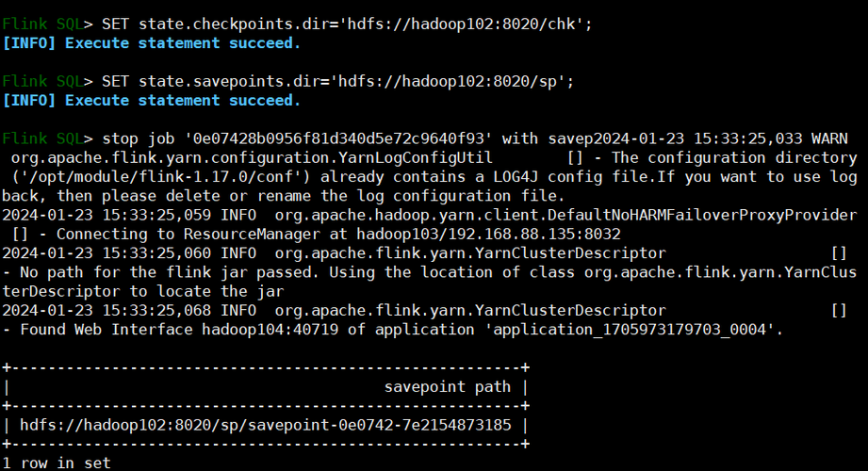
Task: Click the savepoints dir path 'hdfs://hadoop102:8020/sp'
Action: [448, 81]
